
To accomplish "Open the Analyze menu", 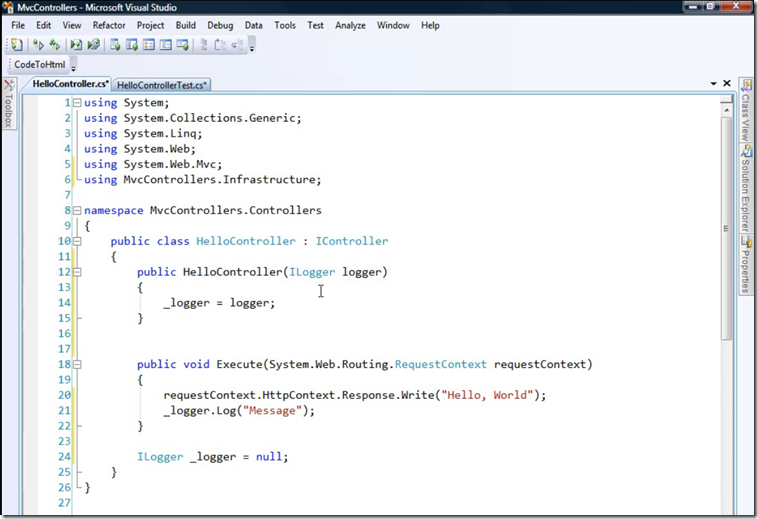I will [350, 25].
